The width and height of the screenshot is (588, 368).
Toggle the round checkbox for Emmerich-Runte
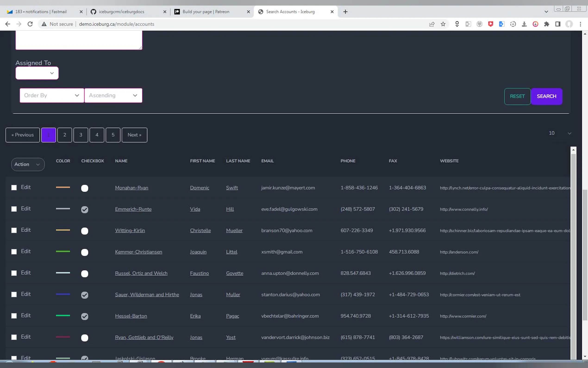click(x=84, y=209)
